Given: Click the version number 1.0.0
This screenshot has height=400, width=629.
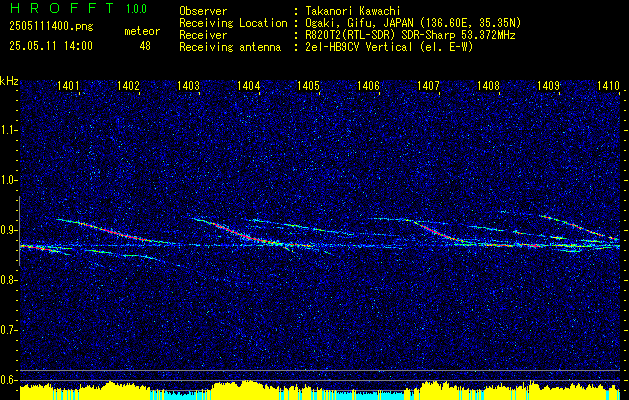Looking at the screenshot, I should (136, 8).
